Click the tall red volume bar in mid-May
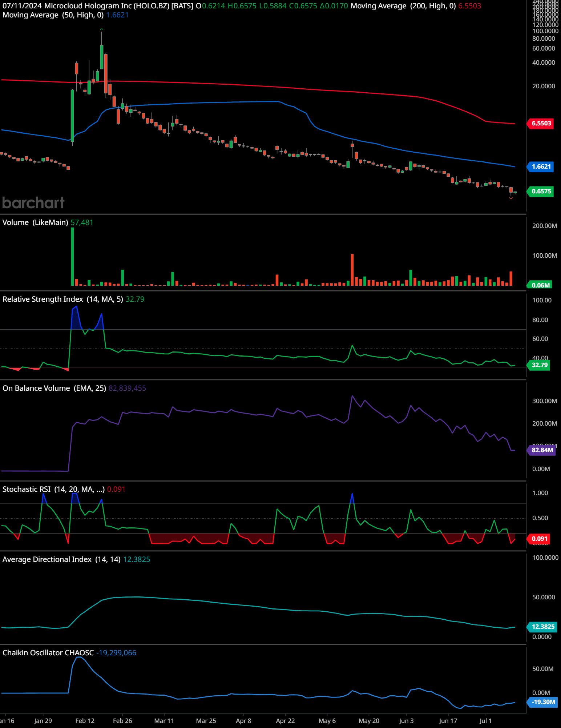 (x=352, y=270)
